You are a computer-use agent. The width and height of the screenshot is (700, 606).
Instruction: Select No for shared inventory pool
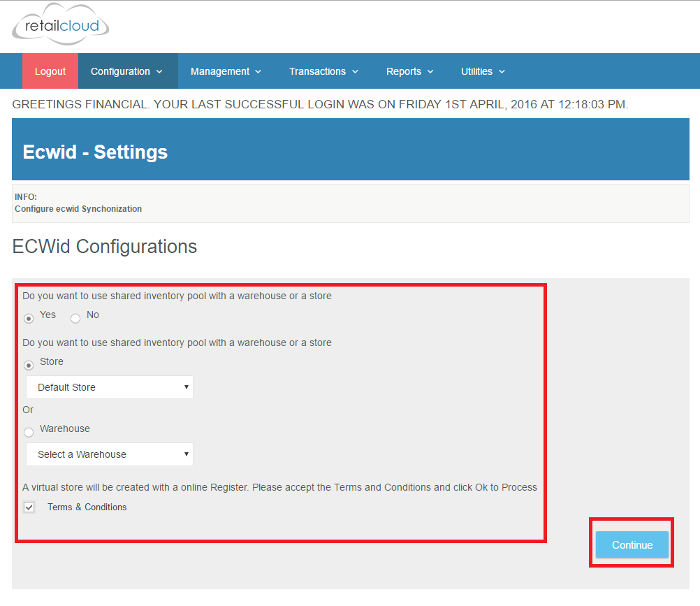(75, 319)
